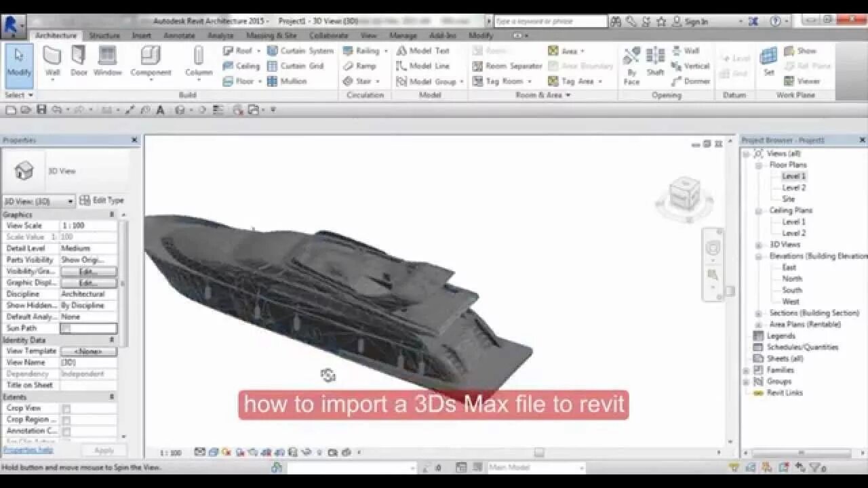Select the By Face opening tool
The image size is (868, 488).
click(631, 66)
